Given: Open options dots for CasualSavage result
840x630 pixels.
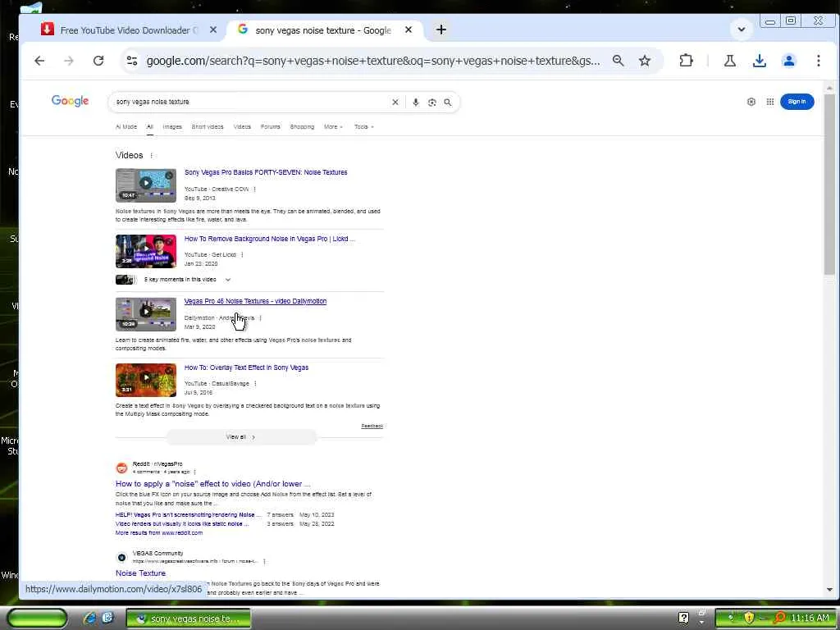Looking at the screenshot, I should [255, 384].
